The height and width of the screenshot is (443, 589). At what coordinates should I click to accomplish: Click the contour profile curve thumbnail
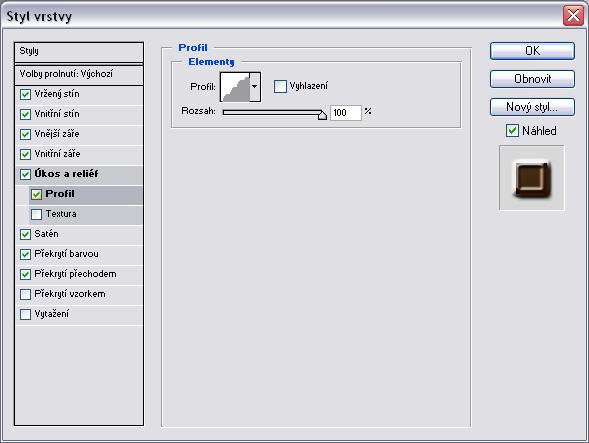click(235, 87)
